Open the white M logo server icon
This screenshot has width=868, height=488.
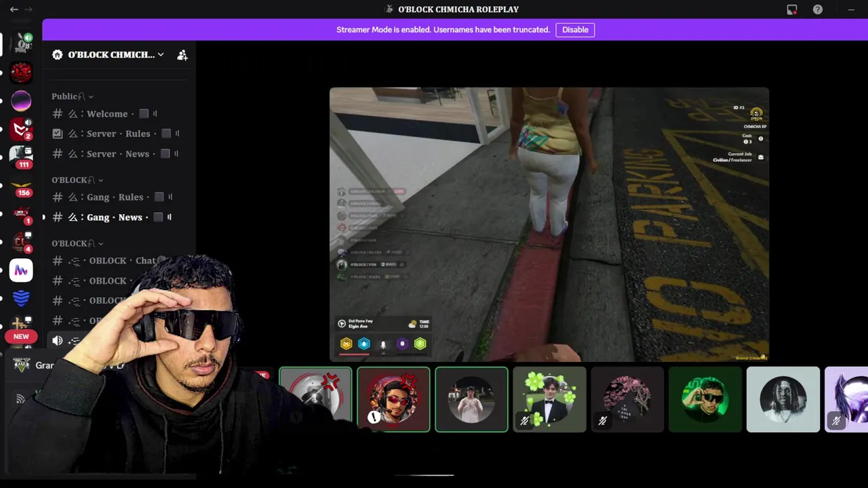[21, 270]
